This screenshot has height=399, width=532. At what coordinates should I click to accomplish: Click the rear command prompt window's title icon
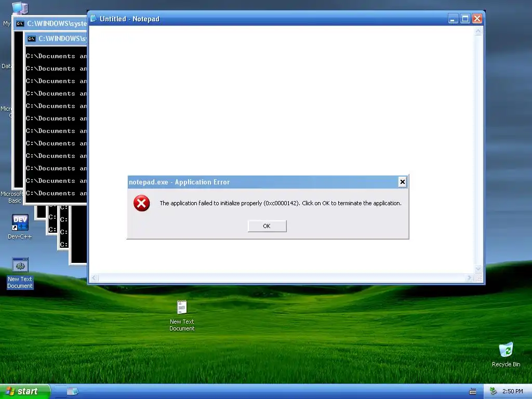pyautogui.click(x=20, y=24)
